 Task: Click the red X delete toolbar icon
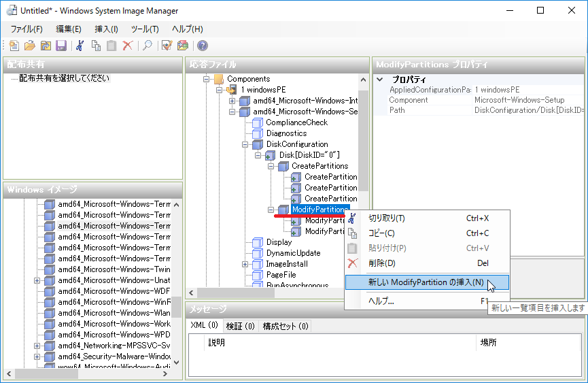click(x=127, y=46)
